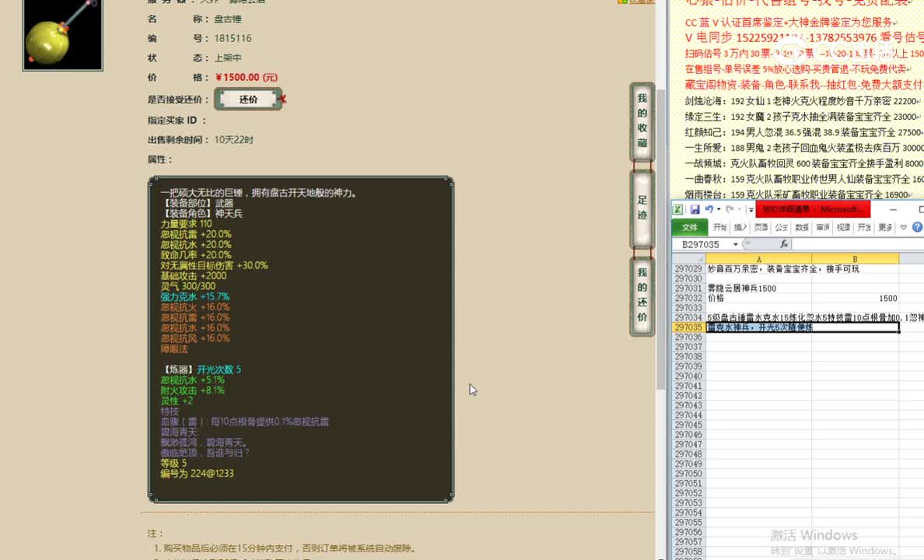Click the Redo icon in Excel
The height and width of the screenshot is (560, 924).
pos(730,209)
